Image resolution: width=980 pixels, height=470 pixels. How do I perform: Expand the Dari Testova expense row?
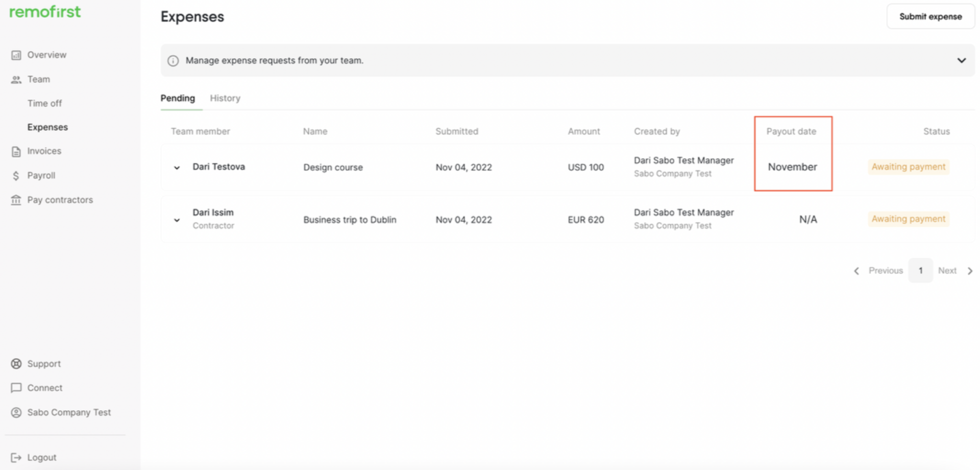177,168
